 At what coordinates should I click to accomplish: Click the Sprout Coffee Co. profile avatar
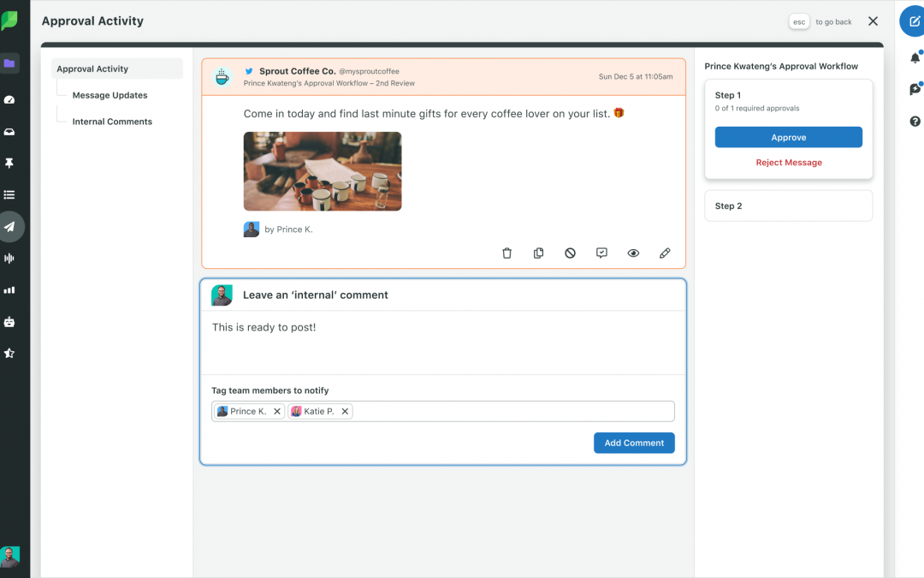pos(222,77)
